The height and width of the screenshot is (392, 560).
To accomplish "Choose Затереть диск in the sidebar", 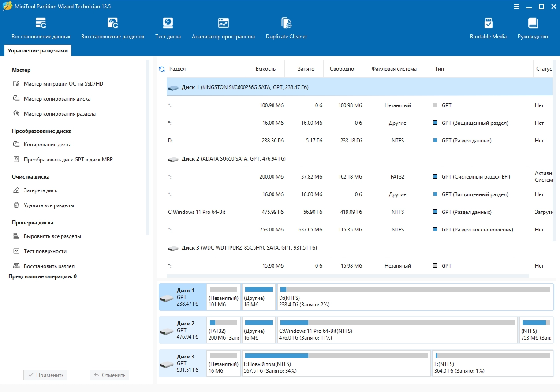I will (x=41, y=190).
